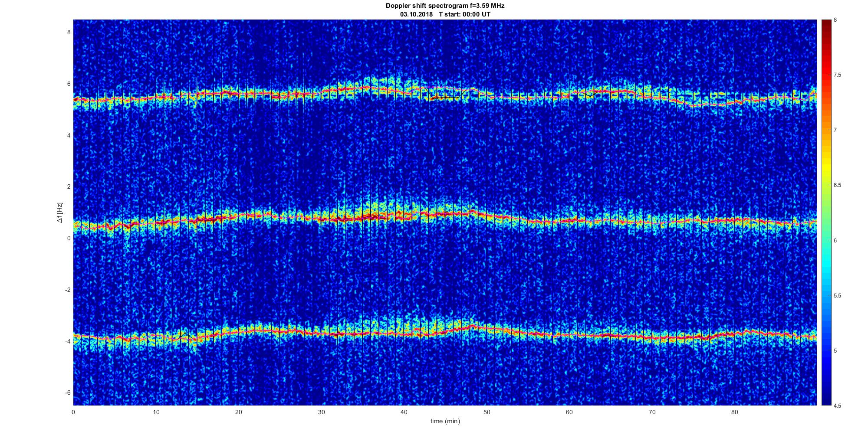Click the x-axis label 'time (min)'
Image resolution: width=868 pixels, height=435 pixels.
pos(445,421)
